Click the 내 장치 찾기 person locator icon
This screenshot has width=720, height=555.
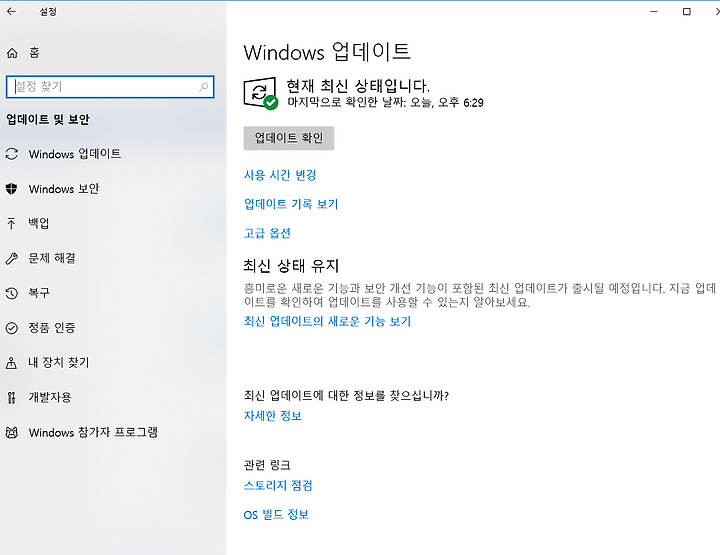click(x=11, y=363)
